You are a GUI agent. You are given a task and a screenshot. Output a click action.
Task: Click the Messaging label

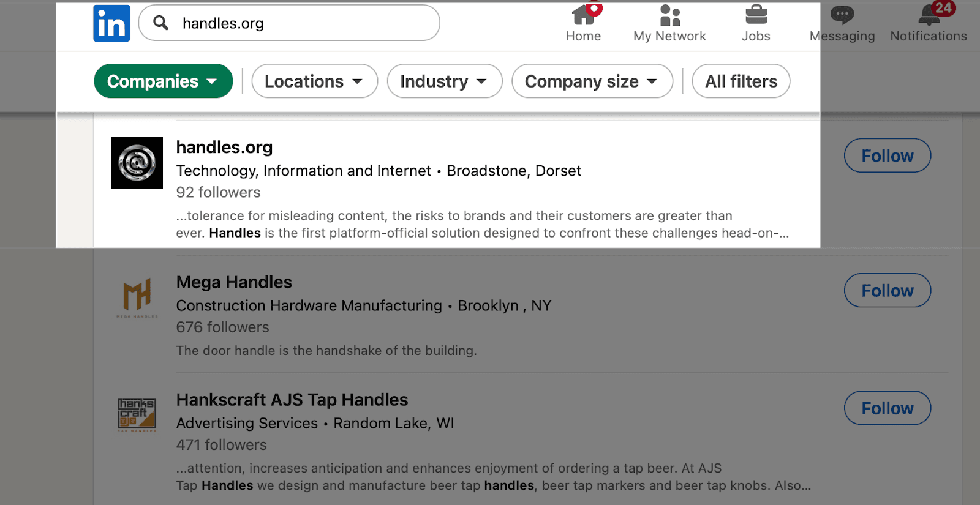pos(842,36)
